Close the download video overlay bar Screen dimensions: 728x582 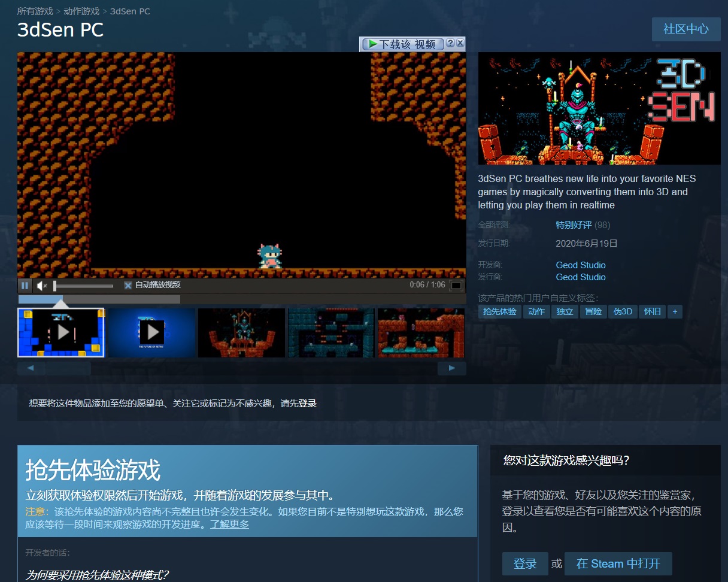pos(460,43)
